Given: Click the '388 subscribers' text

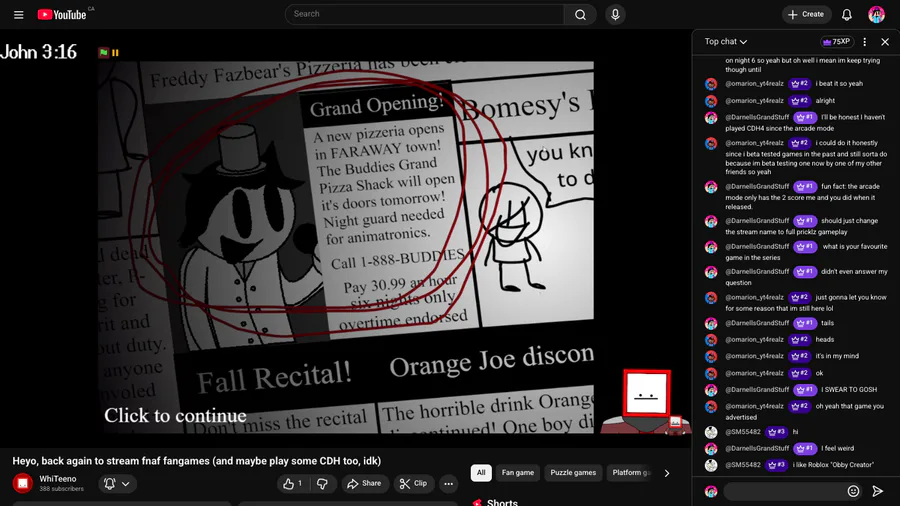Looking at the screenshot, I should pos(61,489).
